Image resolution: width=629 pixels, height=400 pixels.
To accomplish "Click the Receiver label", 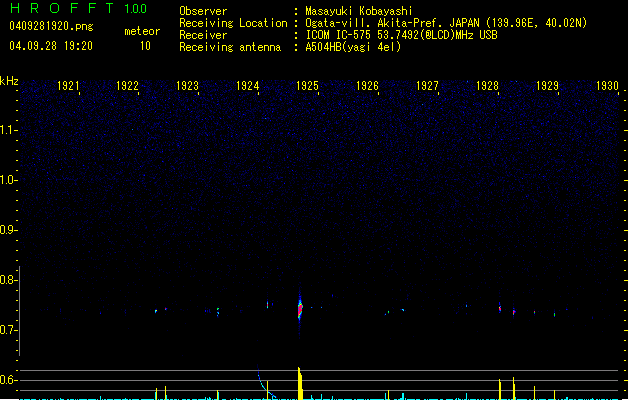I will click(203, 35).
